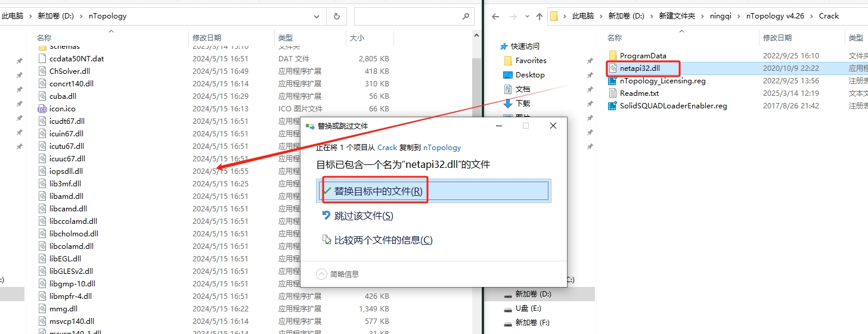The image size is (868, 334).
Task: Select SolidSQUADLoaderEnabler.reg file
Action: [x=673, y=105]
